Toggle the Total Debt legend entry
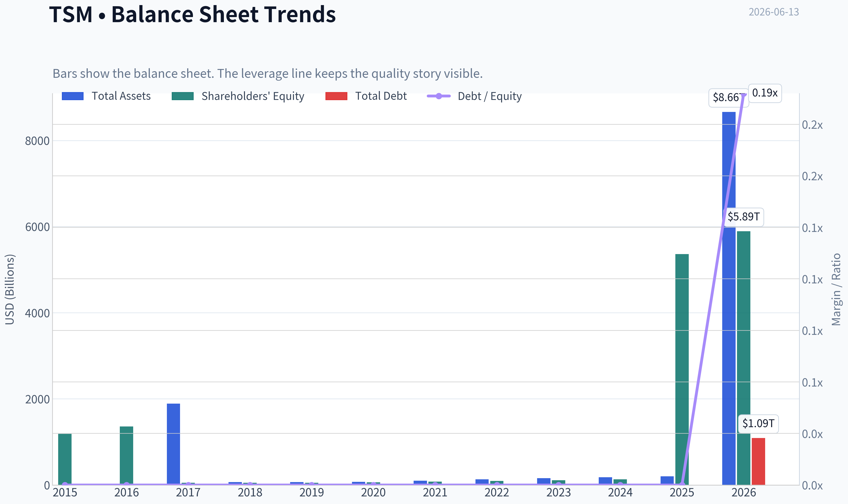This screenshot has width=848, height=504. click(x=366, y=96)
